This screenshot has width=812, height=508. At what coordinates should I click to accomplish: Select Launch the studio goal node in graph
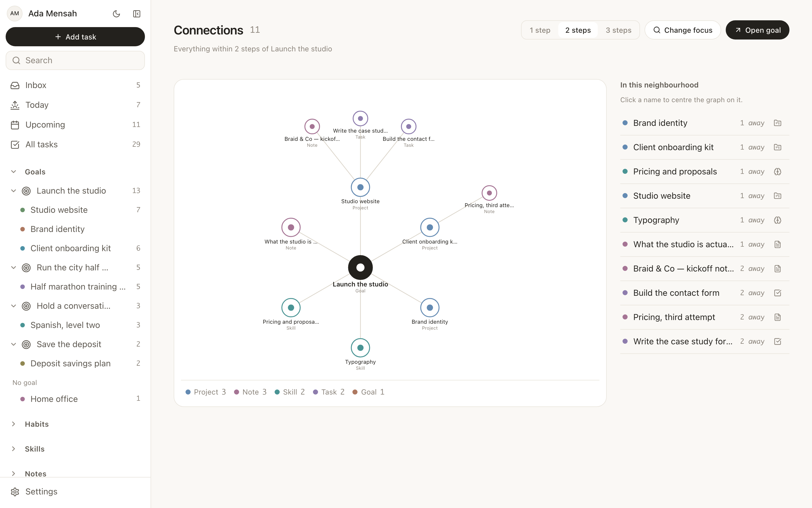coord(360,268)
